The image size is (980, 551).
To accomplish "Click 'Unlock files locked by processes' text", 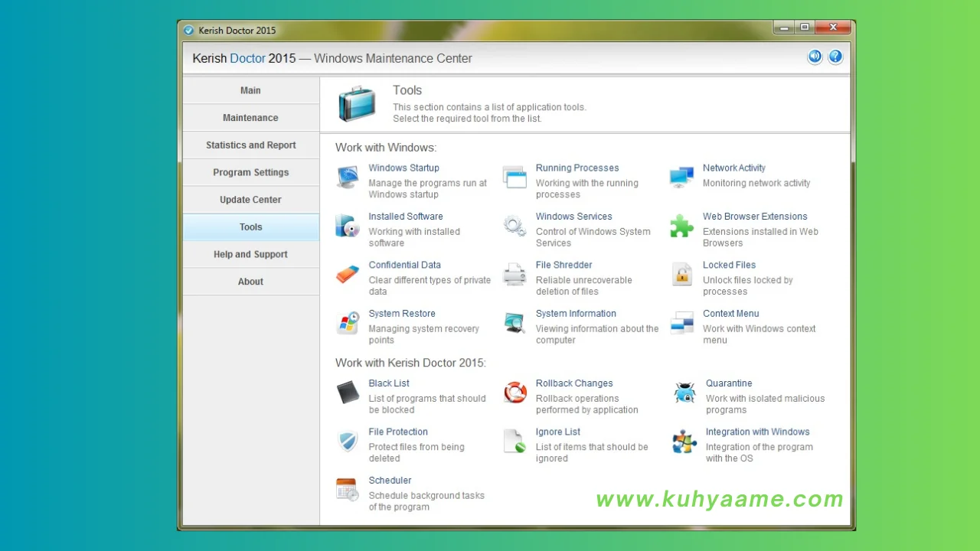I will tap(748, 286).
